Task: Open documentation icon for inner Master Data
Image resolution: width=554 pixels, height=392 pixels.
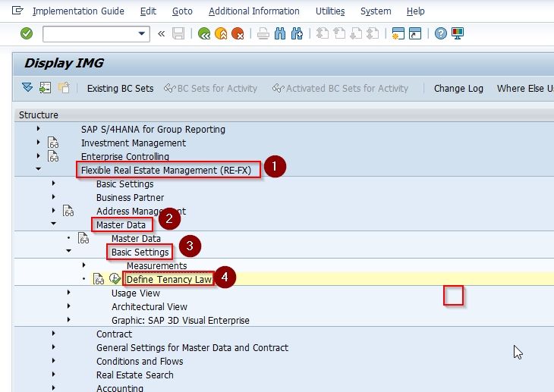Action: (83, 238)
